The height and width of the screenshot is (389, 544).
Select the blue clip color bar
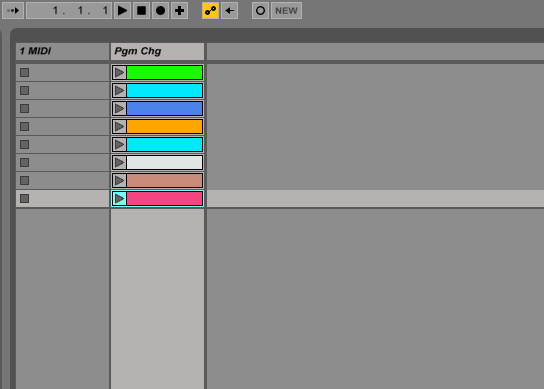(164, 109)
